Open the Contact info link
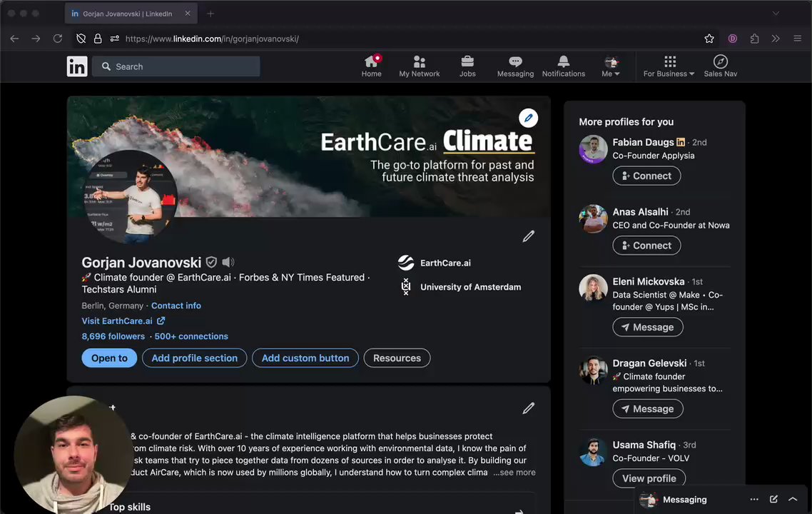 pos(176,306)
